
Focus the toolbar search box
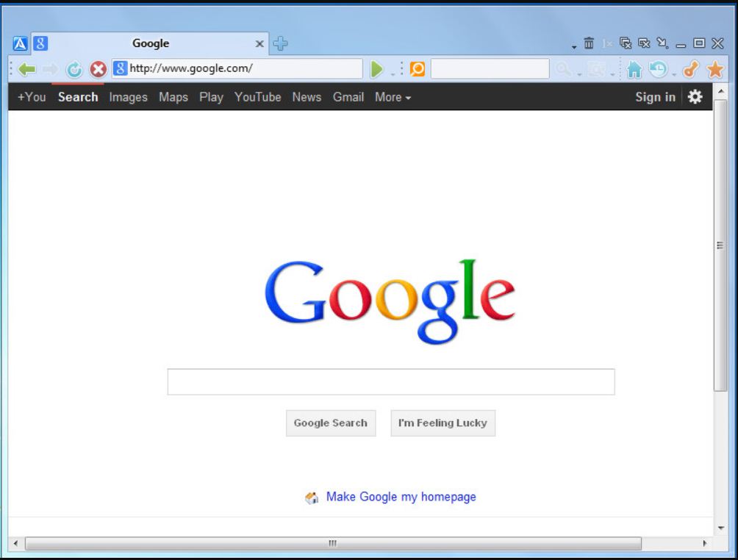pos(490,68)
